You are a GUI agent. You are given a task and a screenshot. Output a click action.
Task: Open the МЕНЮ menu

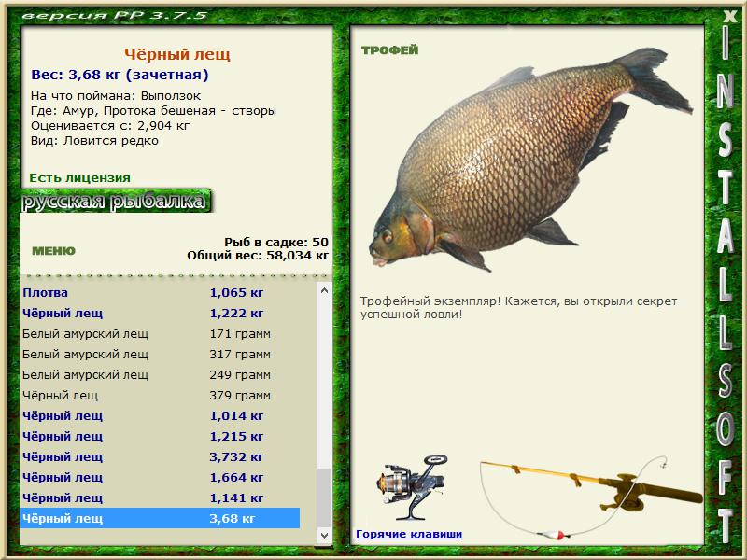[x=53, y=251]
